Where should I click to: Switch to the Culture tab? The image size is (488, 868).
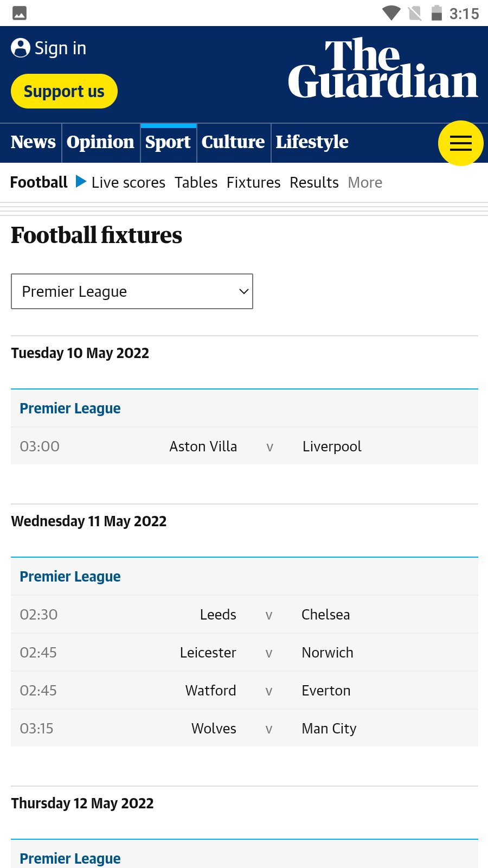[233, 142]
